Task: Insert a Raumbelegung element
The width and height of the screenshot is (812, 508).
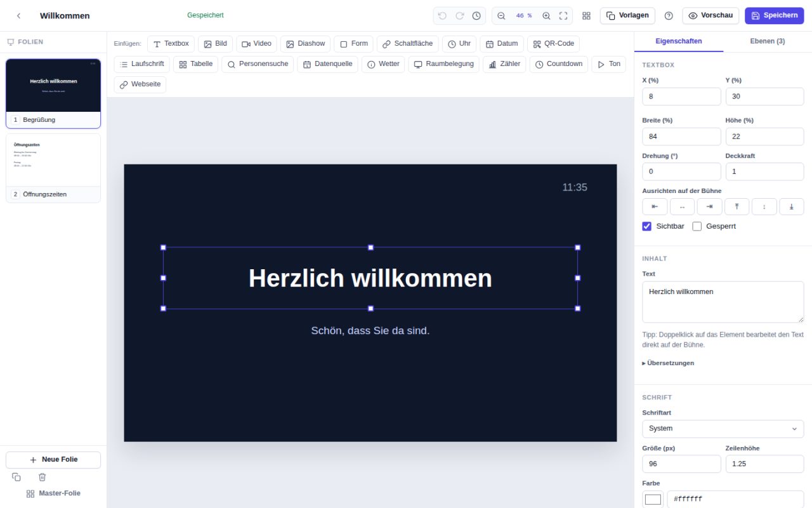Action: (444, 64)
